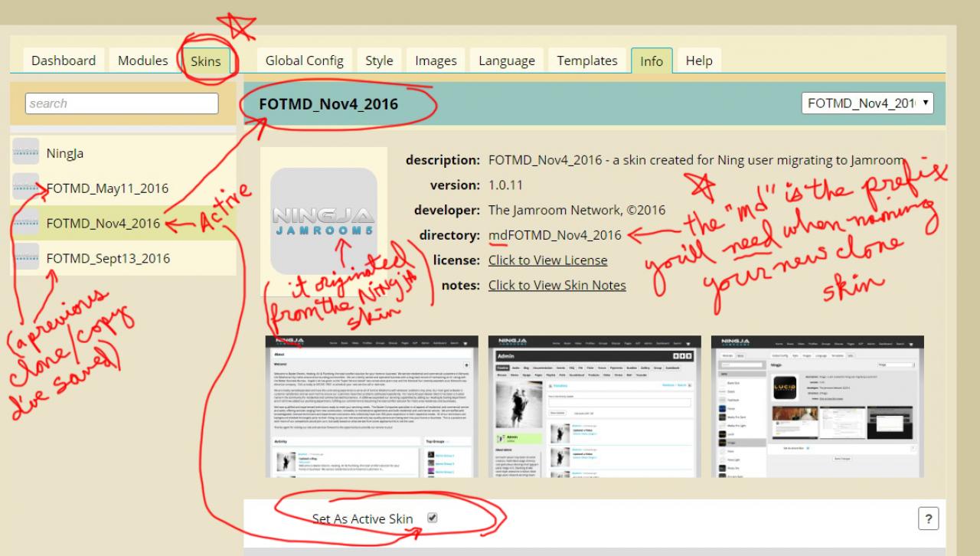This screenshot has height=556, width=980.
Task: Open the Help tab
Action: tap(699, 61)
